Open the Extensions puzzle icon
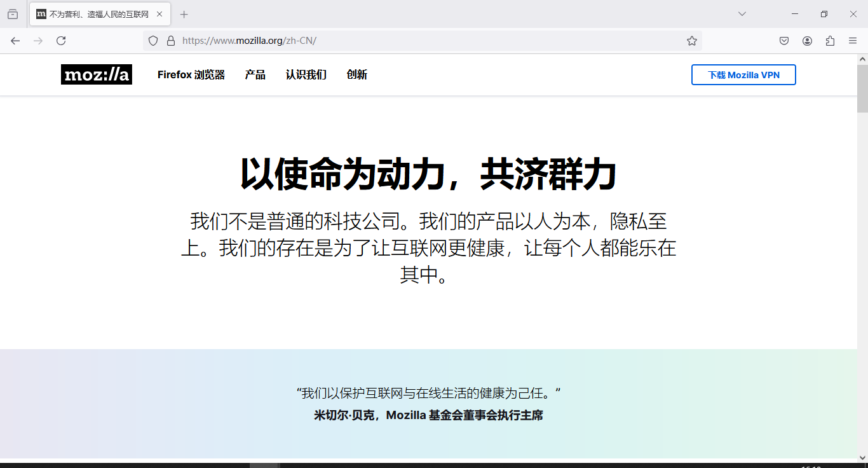Screen dimensions: 868x468 coord(830,41)
